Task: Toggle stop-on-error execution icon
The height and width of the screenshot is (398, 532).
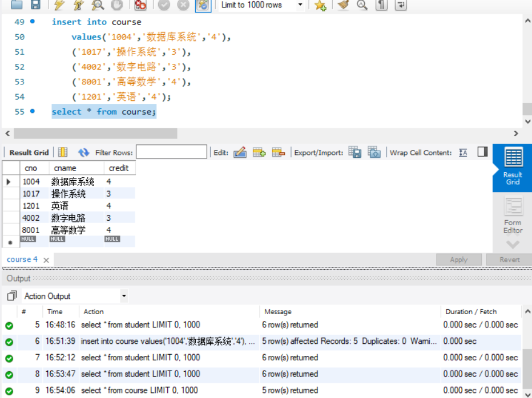Action: point(140,5)
